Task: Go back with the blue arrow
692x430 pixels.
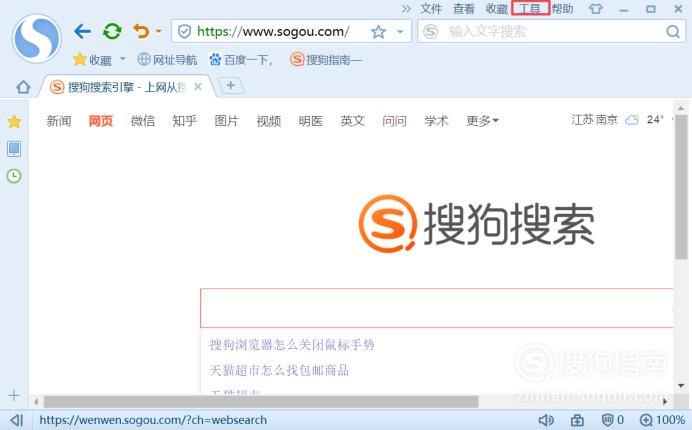Action: click(83, 31)
